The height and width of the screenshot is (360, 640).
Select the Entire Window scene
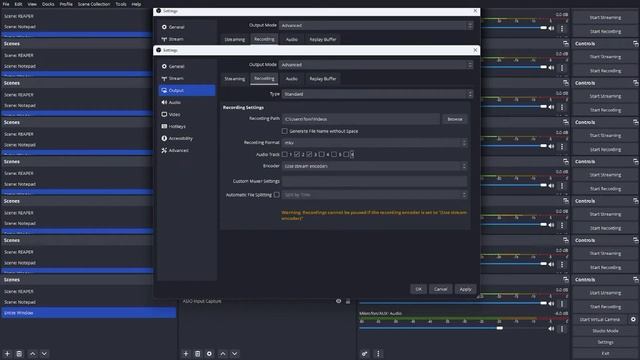point(89,313)
